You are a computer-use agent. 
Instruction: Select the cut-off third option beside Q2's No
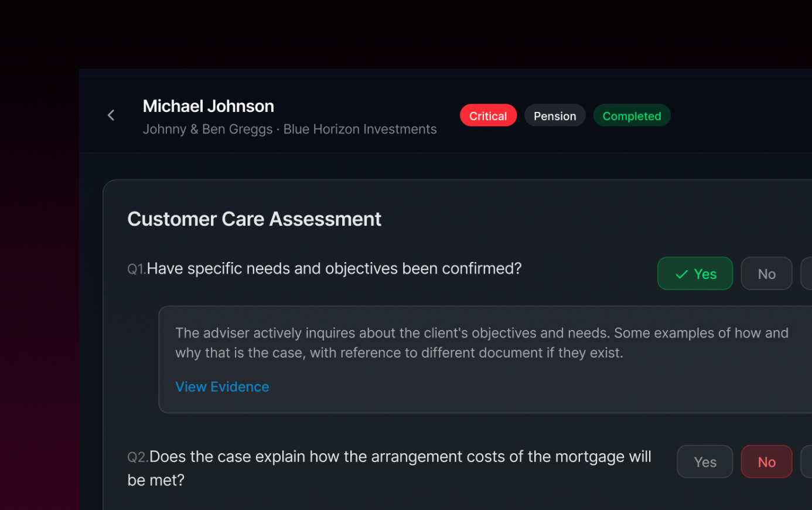pyautogui.click(x=806, y=462)
